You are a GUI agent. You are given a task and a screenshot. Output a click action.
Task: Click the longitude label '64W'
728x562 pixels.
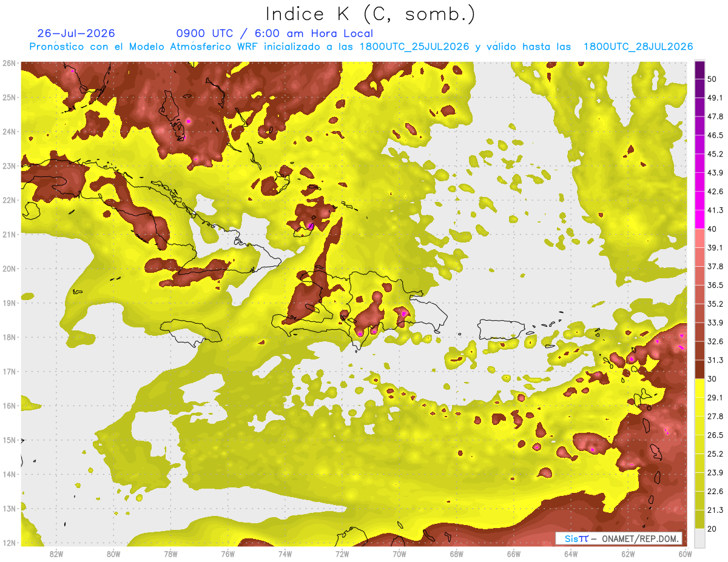click(x=571, y=554)
